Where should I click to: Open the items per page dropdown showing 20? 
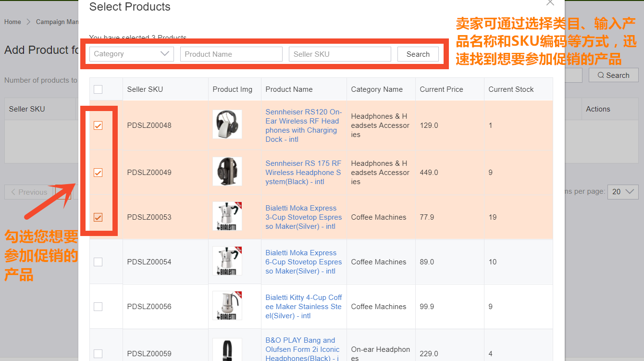(623, 191)
